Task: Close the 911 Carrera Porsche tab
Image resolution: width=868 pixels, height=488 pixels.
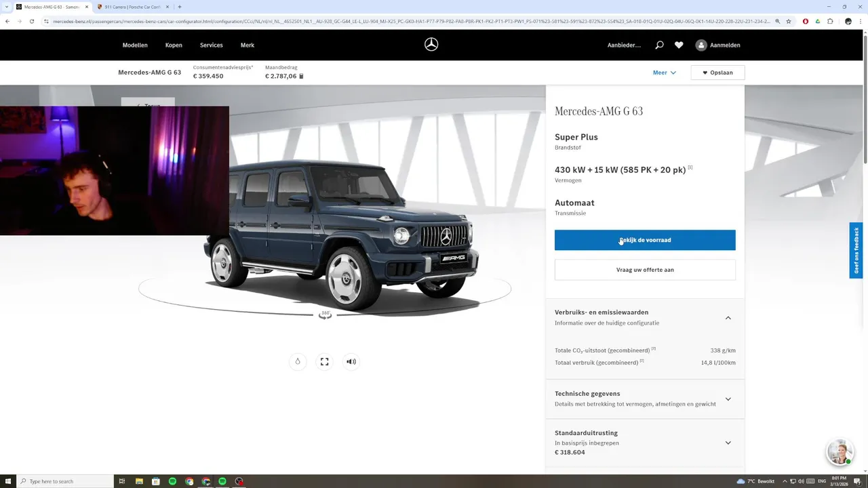Action: [x=167, y=7]
